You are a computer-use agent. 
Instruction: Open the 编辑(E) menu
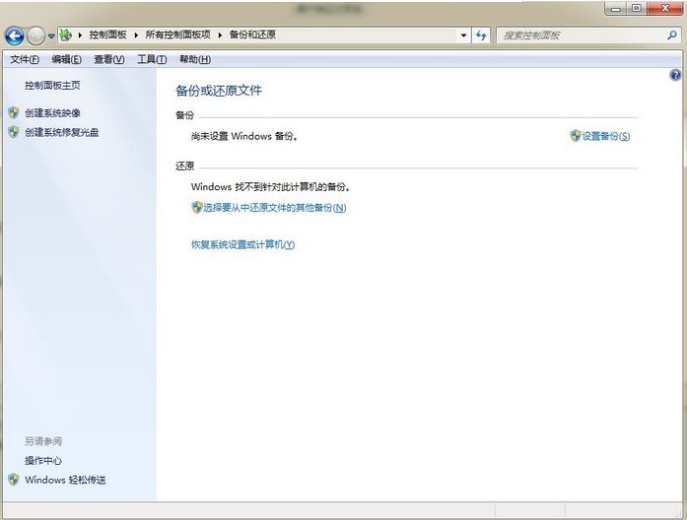point(67,59)
